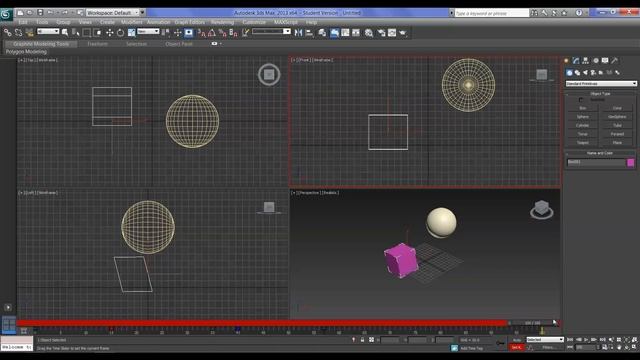Viewport: 640px width, 360px height.
Task: Open the Material Editor
Action: coord(369,33)
